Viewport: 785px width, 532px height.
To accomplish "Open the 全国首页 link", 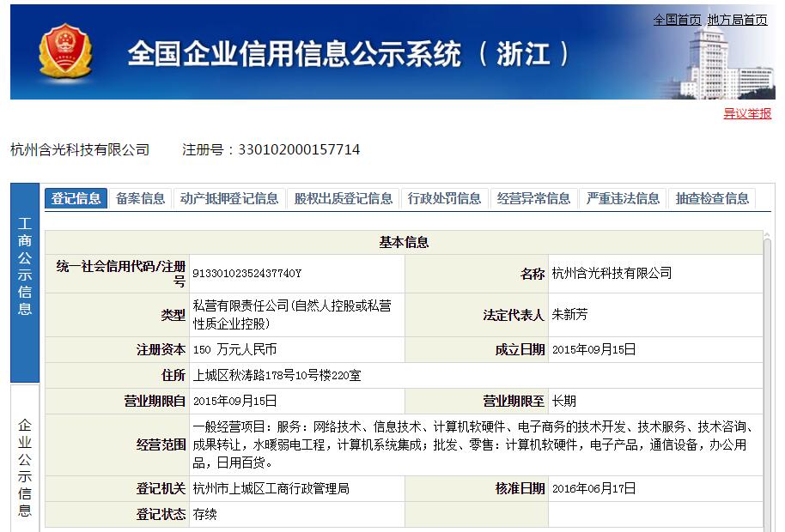I will [x=677, y=20].
